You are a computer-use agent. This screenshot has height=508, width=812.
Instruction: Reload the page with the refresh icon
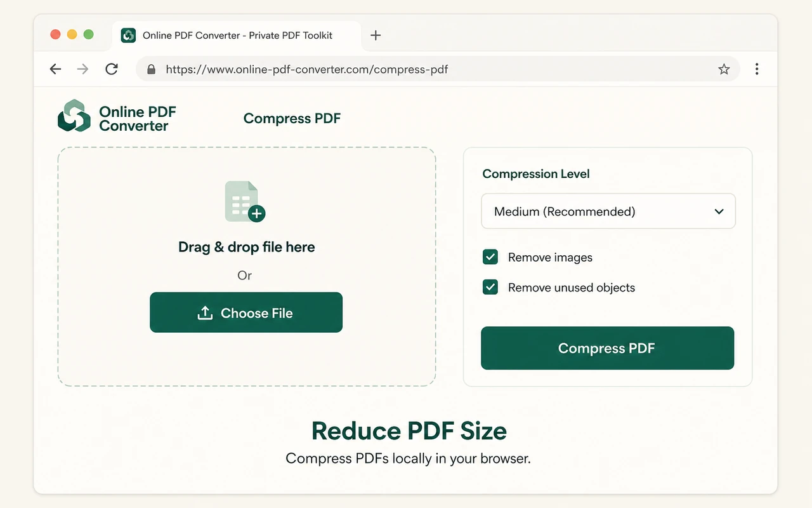tap(112, 69)
